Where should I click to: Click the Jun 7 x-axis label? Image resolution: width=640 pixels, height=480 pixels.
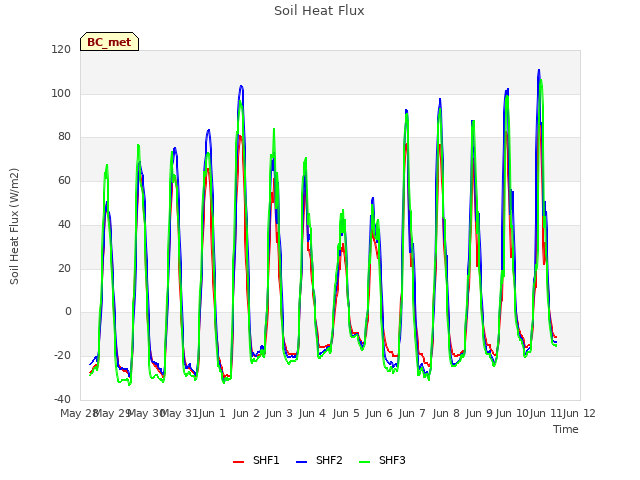coord(412,413)
